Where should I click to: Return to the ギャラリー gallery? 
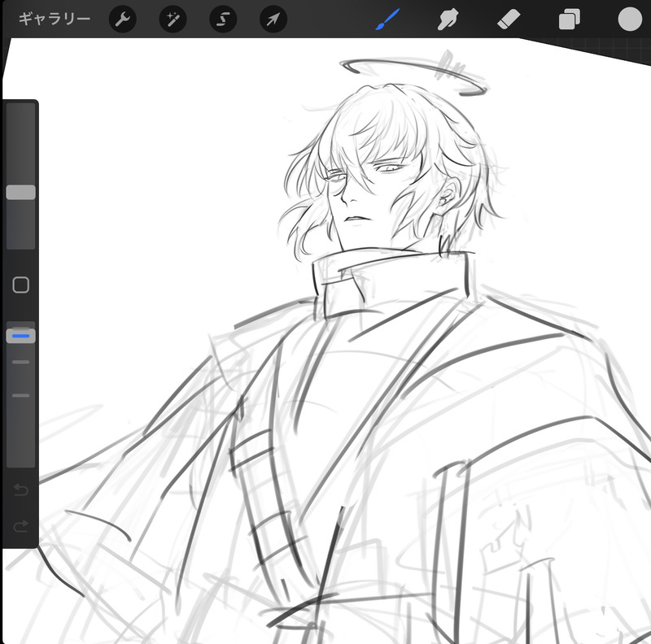click(x=55, y=19)
